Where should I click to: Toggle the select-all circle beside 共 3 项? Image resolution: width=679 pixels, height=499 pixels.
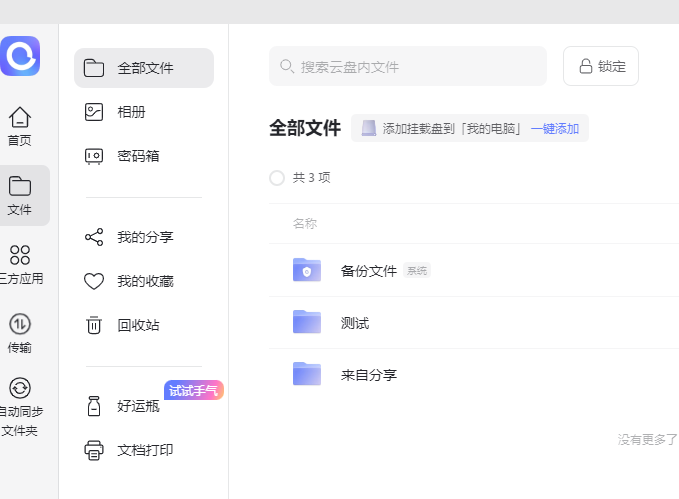(277, 178)
